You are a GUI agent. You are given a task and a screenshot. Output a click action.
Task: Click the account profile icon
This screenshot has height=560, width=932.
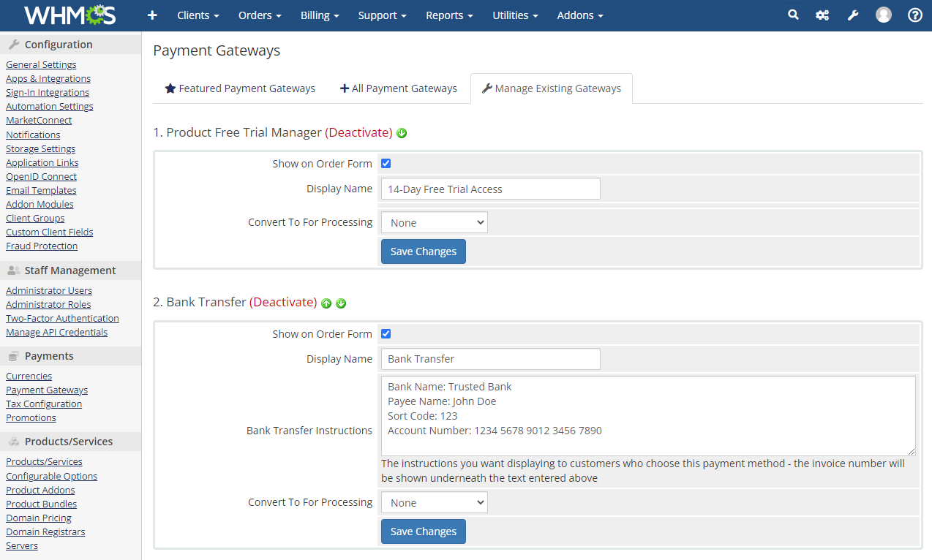pos(883,15)
